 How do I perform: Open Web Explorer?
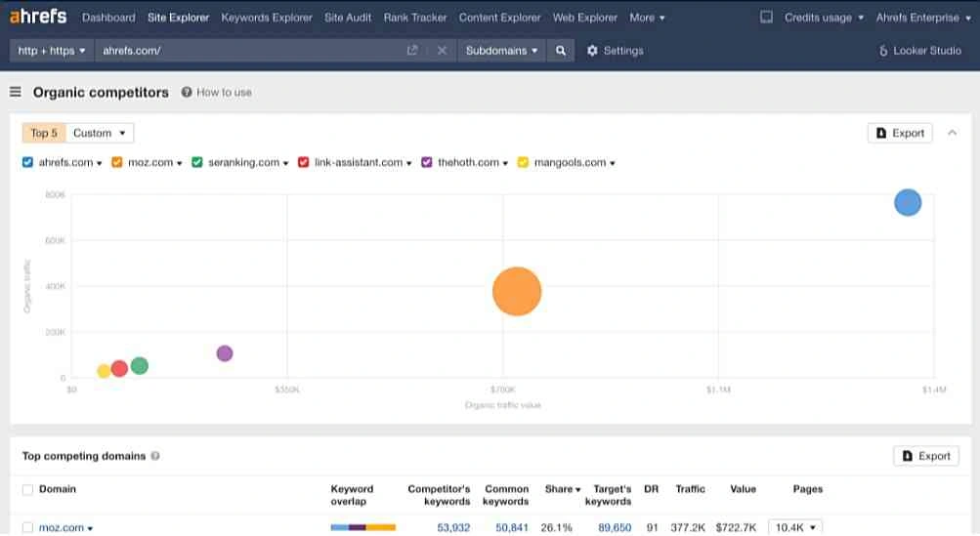point(584,18)
